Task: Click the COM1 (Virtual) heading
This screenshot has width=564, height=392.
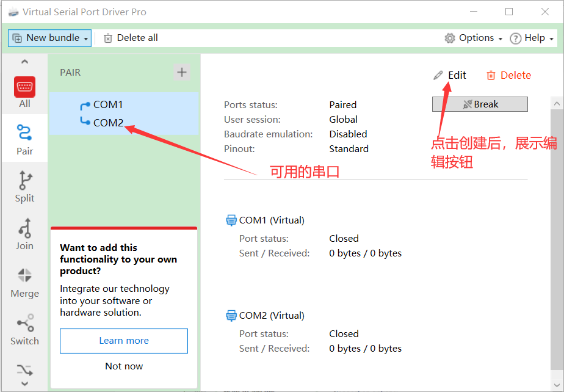Action: [272, 220]
